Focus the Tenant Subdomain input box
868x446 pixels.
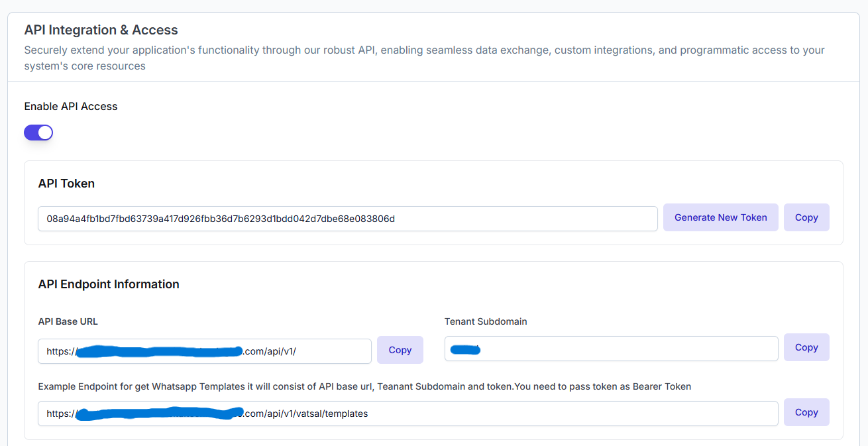coord(610,347)
